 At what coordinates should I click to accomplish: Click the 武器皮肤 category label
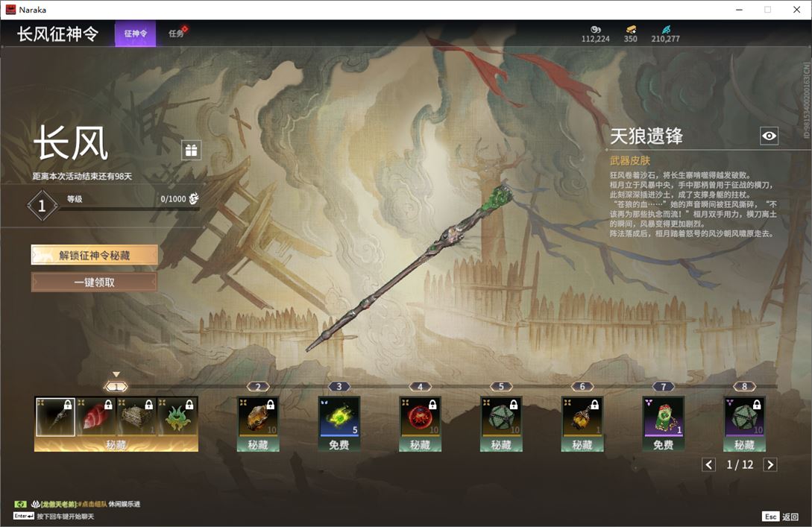pos(630,161)
